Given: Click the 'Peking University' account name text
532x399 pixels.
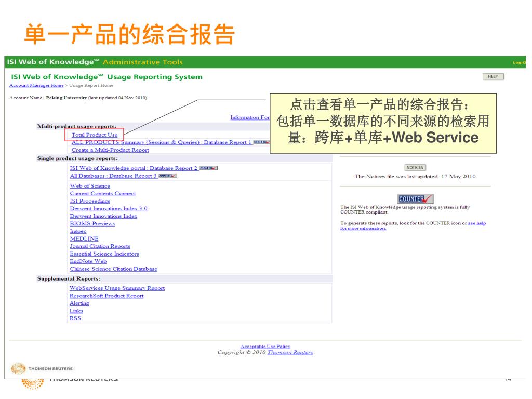Looking at the screenshot, I should [x=66, y=98].
